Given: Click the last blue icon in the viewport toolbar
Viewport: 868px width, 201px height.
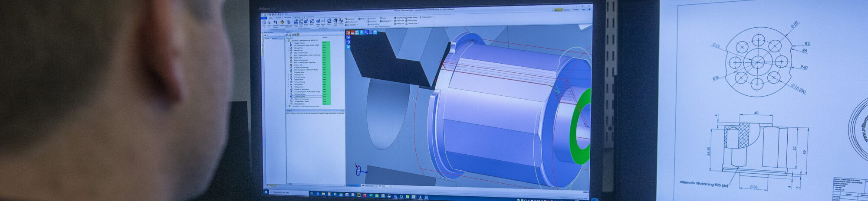Looking at the screenshot, I should pos(375,32).
